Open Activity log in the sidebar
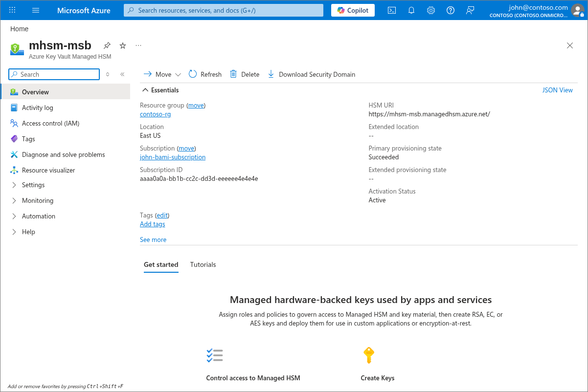Screen dimensions: 588x392 (x=66, y=108)
